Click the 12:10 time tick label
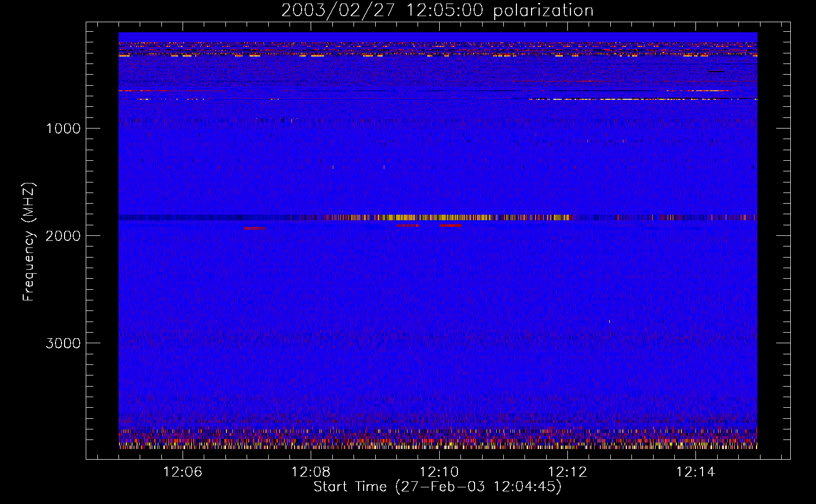This screenshot has height=504, width=816. (439, 472)
